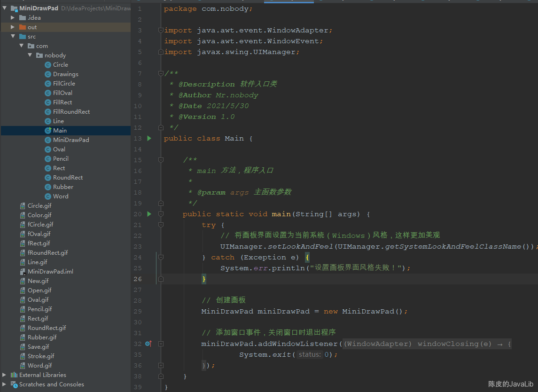The width and height of the screenshot is (538, 392).
Task: Expand Scratches and Consoles arrow
Action: (x=4, y=384)
